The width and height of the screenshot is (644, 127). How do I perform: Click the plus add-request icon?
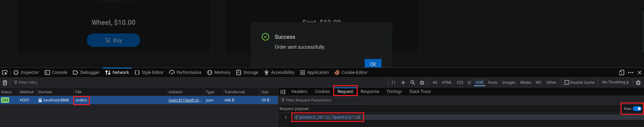(403, 82)
